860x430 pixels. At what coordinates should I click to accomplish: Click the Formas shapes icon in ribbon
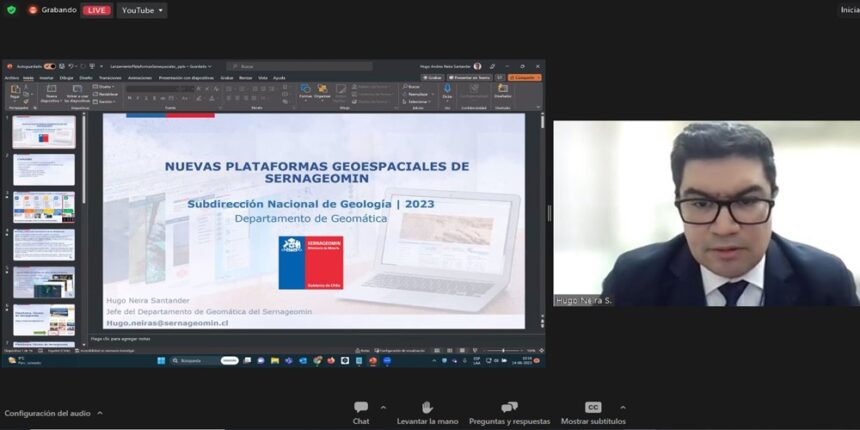[305, 91]
